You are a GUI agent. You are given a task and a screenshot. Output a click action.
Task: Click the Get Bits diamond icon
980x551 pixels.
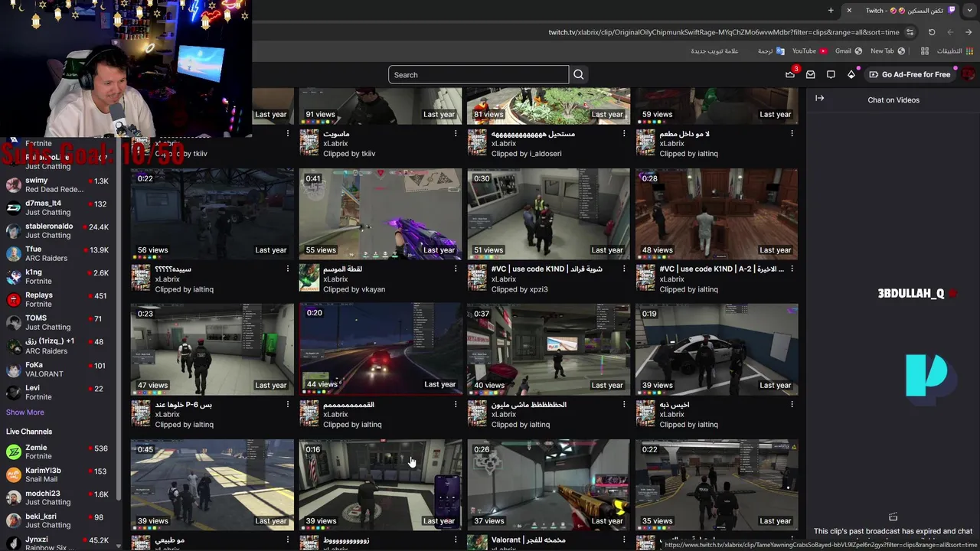[851, 75]
